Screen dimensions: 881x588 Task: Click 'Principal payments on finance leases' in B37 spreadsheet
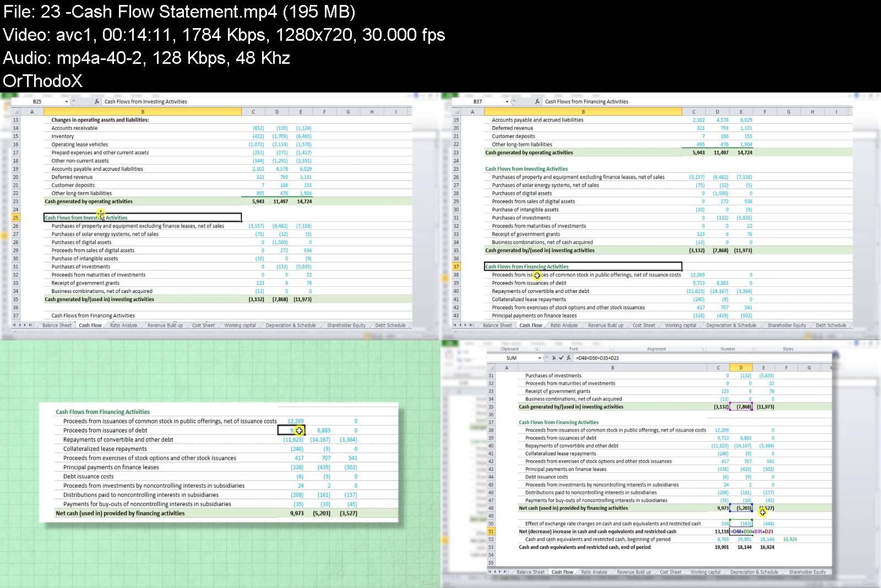(x=534, y=315)
